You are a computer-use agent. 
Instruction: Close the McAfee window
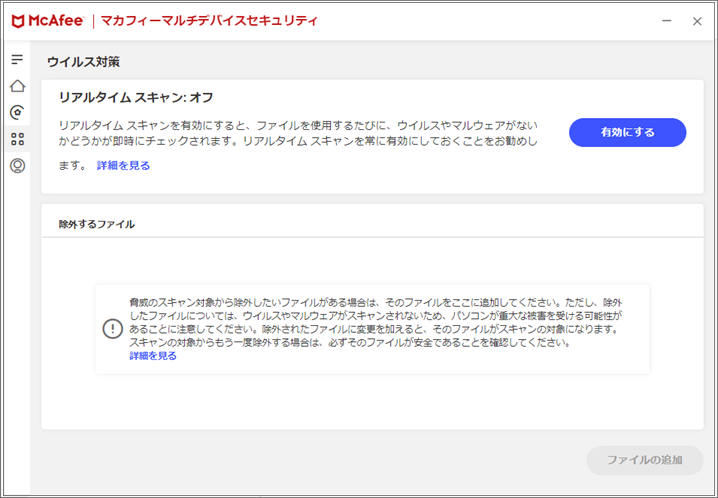tap(697, 21)
